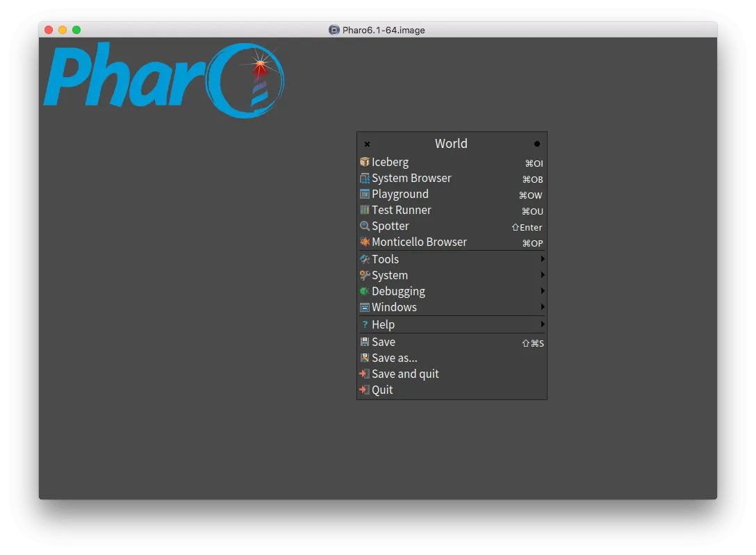
Task: Click the Monticello Browser icon
Action: pos(365,242)
